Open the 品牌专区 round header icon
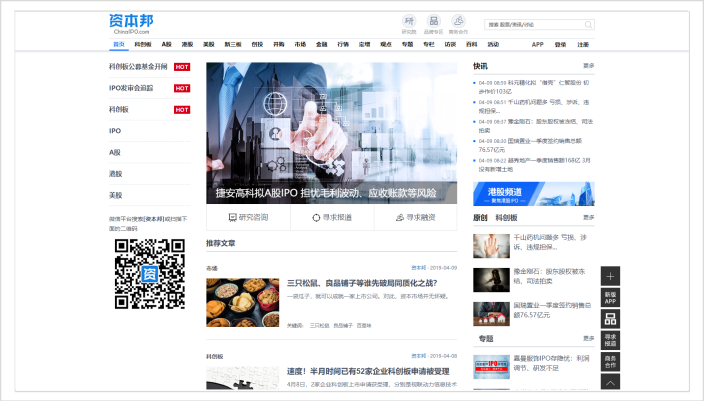 coord(433,21)
